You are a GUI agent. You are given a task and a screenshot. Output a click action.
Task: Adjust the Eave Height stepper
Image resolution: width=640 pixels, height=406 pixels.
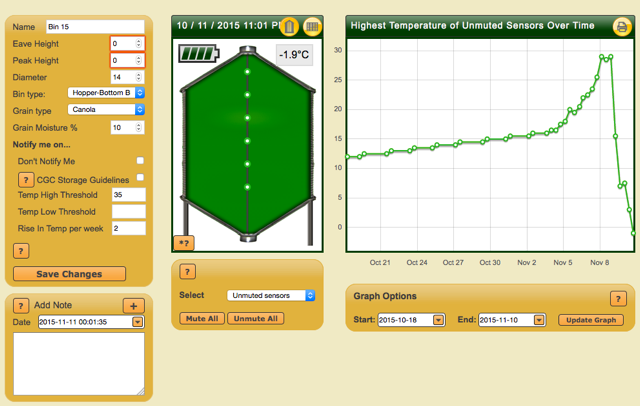coord(138,43)
